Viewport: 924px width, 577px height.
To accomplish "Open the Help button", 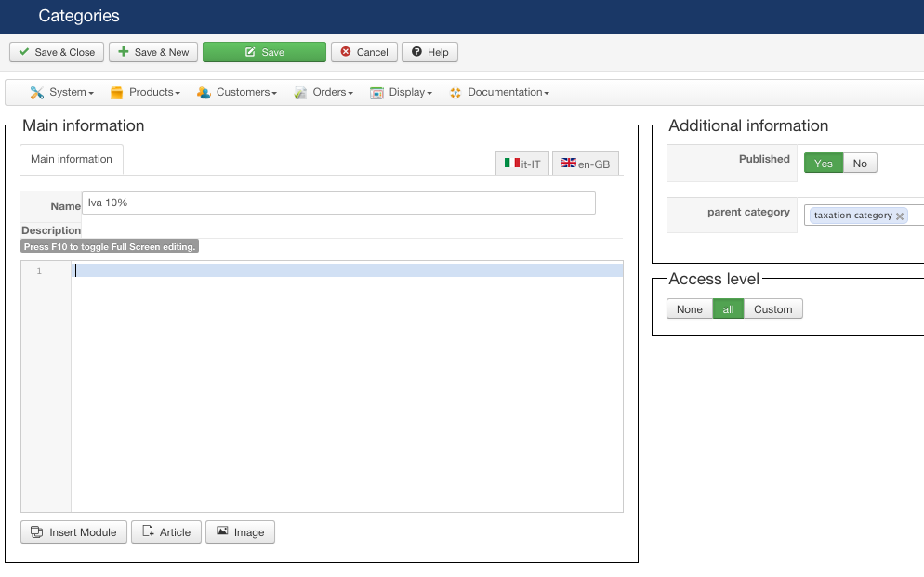I will pyautogui.click(x=429, y=52).
